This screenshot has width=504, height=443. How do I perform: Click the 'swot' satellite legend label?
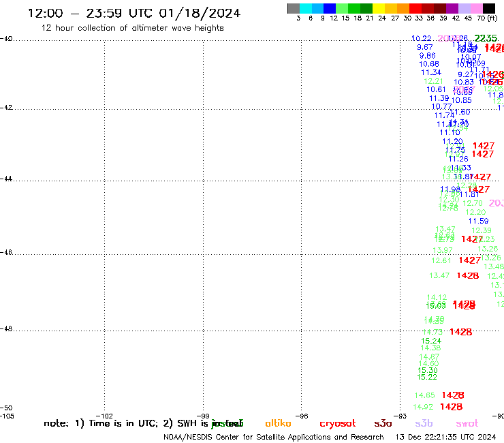click(x=467, y=424)
